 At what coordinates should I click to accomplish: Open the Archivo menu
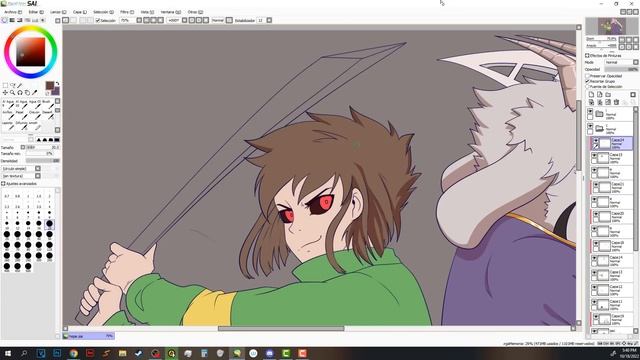pyautogui.click(x=13, y=12)
